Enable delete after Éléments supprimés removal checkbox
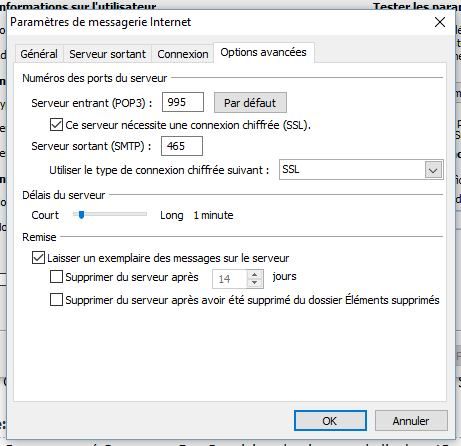Image resolution: width=461 pixels, height=446 pixels. tap(56, 299)
